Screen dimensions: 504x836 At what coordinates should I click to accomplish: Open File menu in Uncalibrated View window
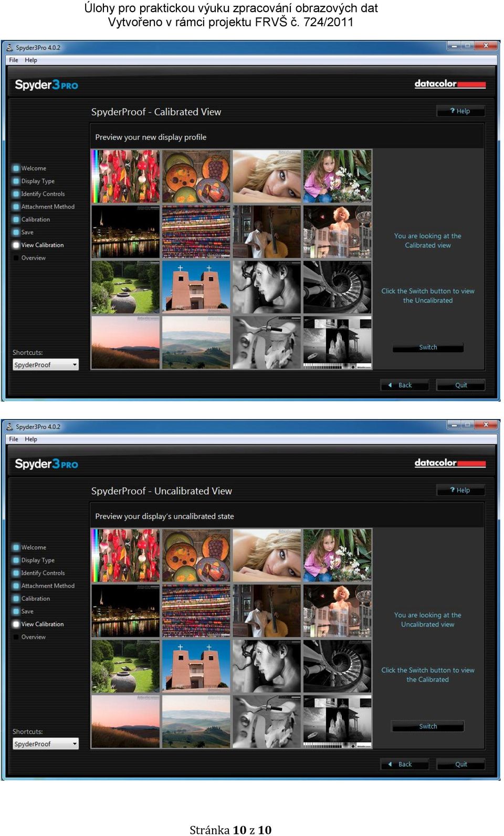pyautogui.click(x=14, y=439)
